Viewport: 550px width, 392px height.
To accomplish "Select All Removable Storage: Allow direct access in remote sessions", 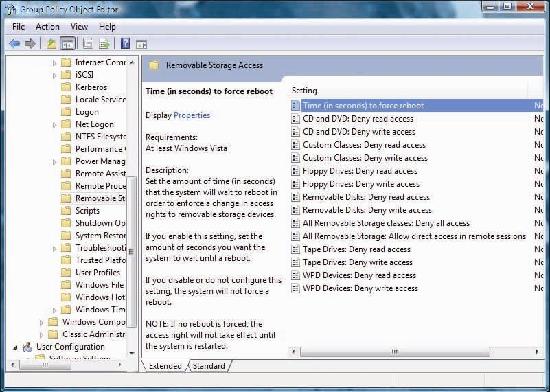I will click(x=414, y=236).
